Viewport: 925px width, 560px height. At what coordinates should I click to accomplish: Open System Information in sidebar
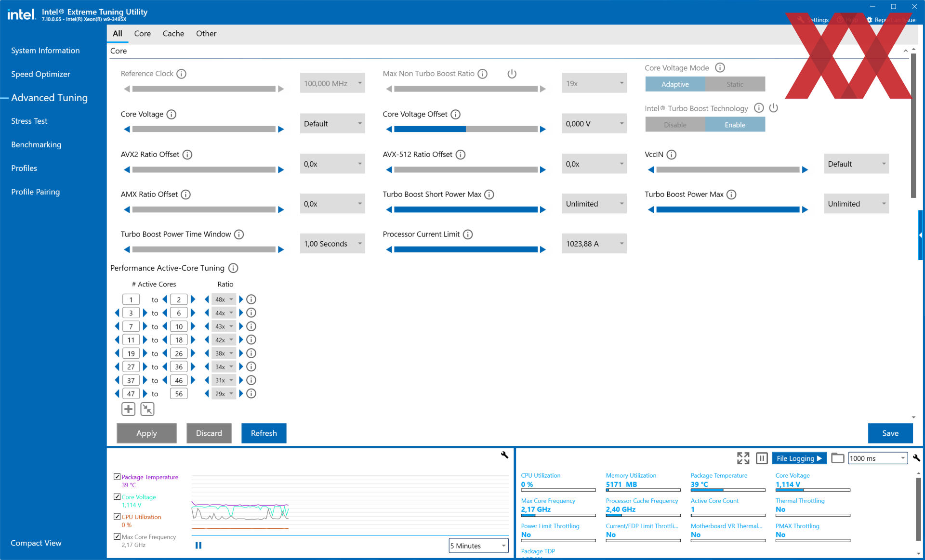(45, 51)
